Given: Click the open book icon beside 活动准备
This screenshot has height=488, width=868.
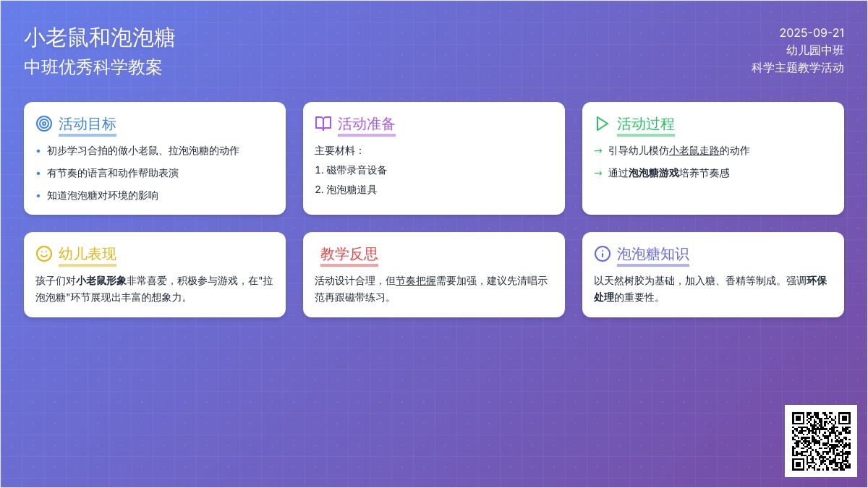Looking at the screenshot, I should [323, 124].
